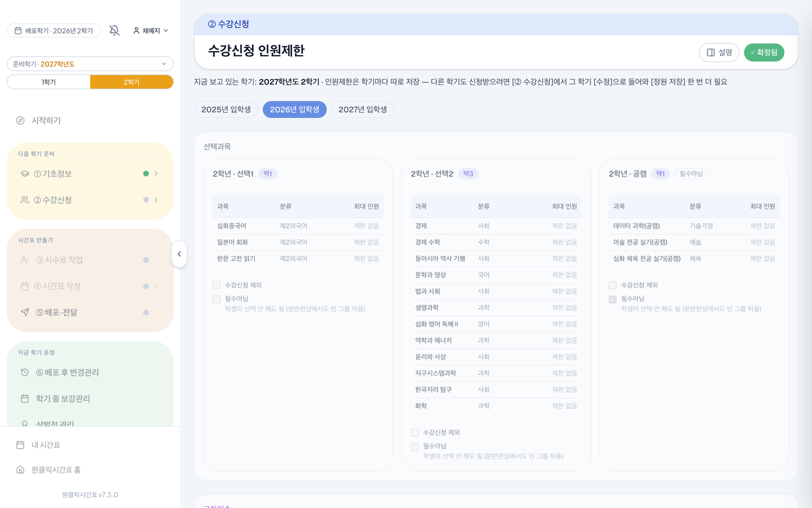Click the ②수강신청 people icon
The image size is (812, 508).
coord(25,200)
